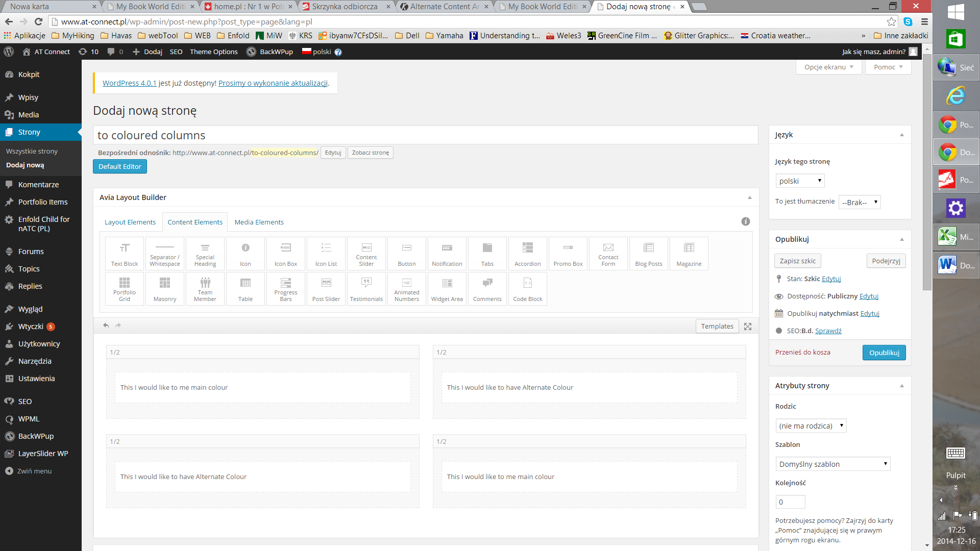Image resolution: width=980 pixels, height=551 pixels.
Task: Insert a Tabs element
Action: coord(487,254)
